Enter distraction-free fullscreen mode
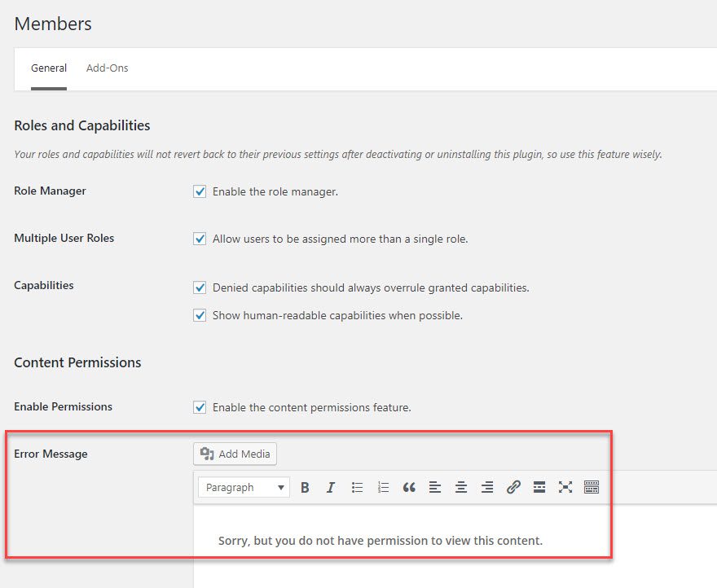The width and height of the screenshot is (717, 588). pos(565,487)
